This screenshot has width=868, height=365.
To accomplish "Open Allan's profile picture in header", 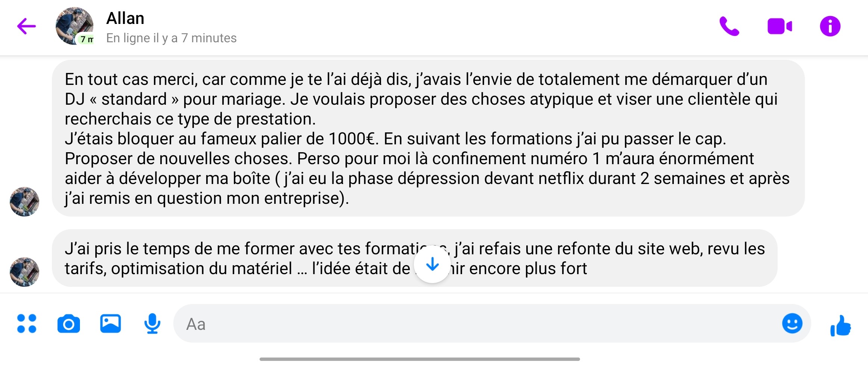I will (74, 26).
